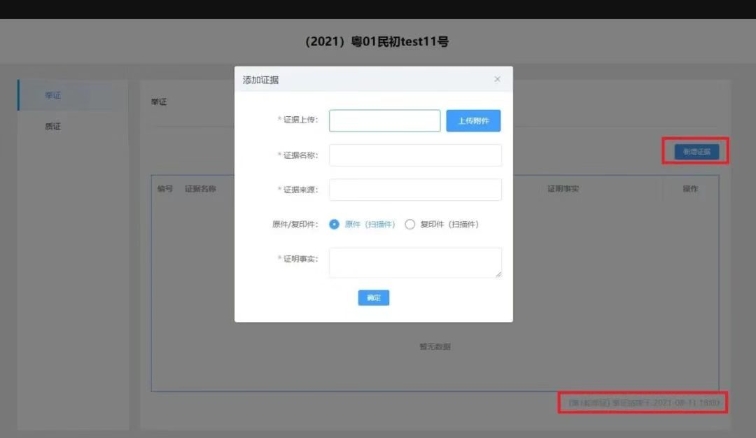Select the 原件 (扫描件) radio option

pyautogui.click(x=335, y=224)
